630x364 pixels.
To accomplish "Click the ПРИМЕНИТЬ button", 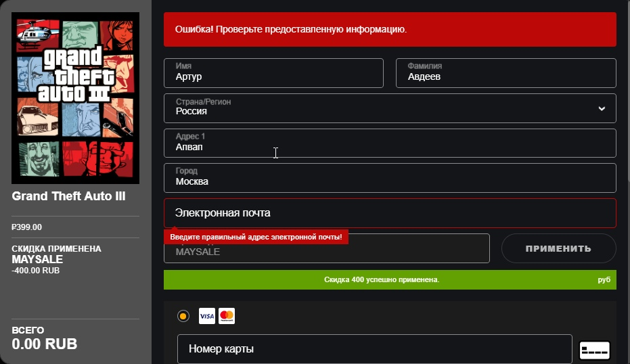I will pyautogui.click(x=558, y=249).
